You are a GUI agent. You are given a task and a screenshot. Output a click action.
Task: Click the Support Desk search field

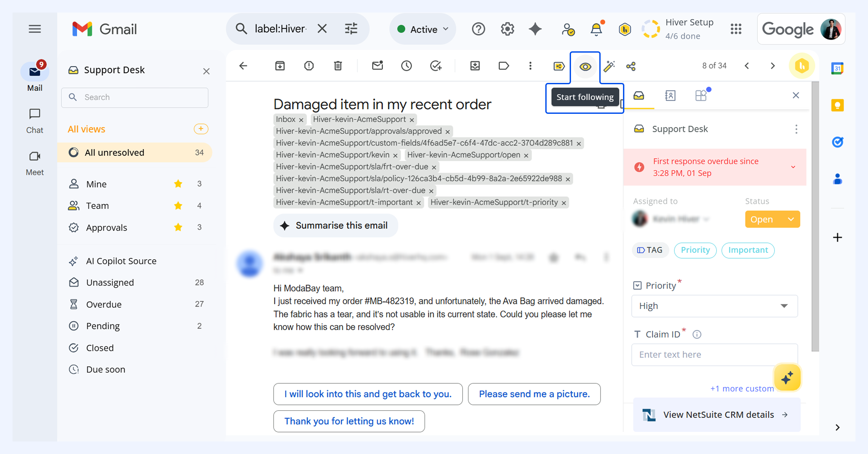click(x=135, y=98)
